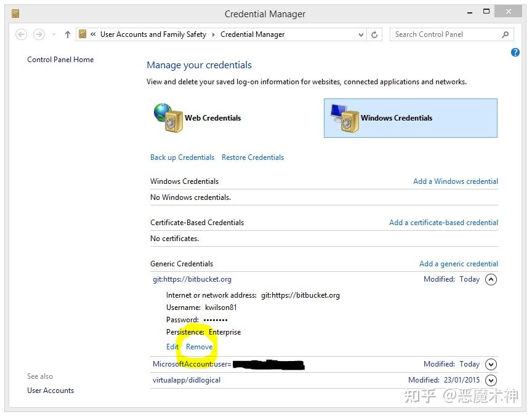Select Control Panel Home
The height and width of the screenshot is (417, 532).
[60, 59]
